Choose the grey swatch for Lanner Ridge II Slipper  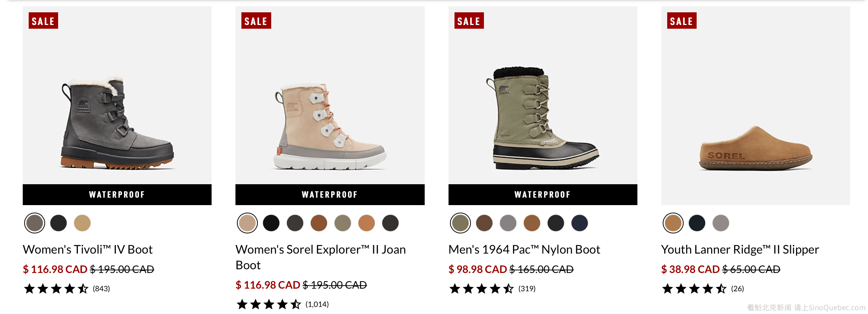(721, 223)
